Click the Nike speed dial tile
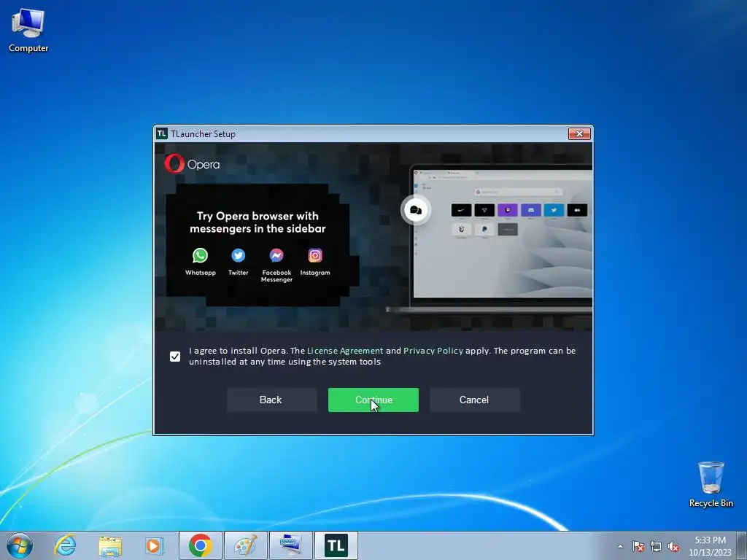This screenshot has width=747, height=560. click(x=461, y=210)
